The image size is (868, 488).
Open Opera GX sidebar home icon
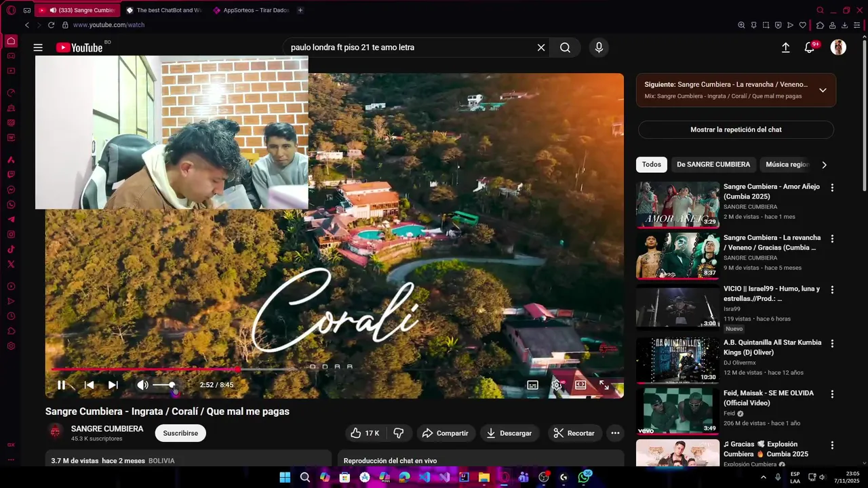tap(11, 41)
